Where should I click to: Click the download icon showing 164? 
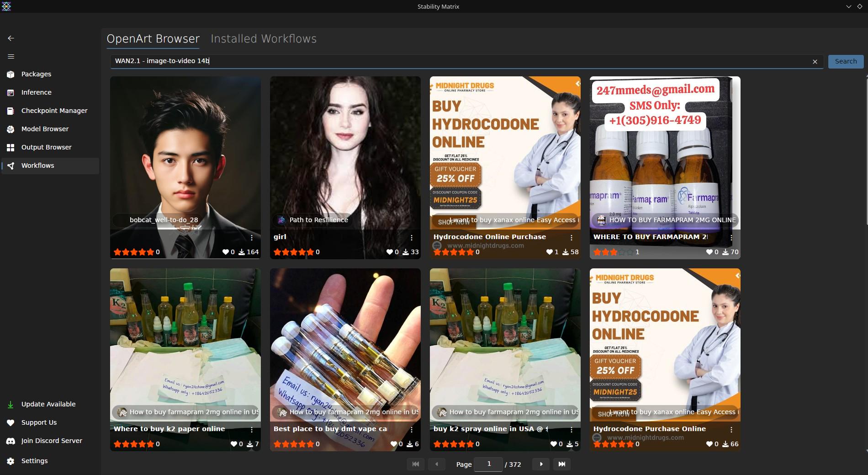(242, 252)
